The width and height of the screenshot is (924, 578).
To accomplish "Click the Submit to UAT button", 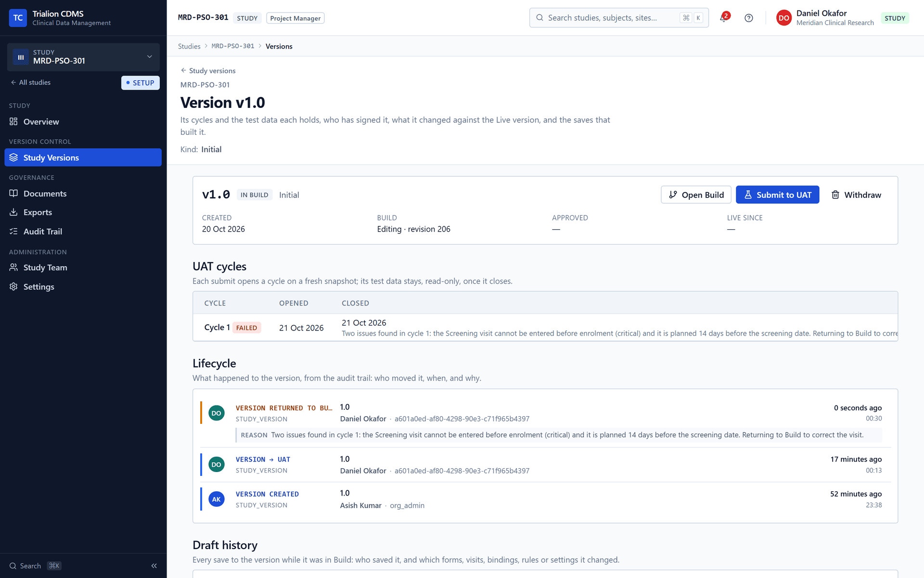I will pyautogui.click(x=777, y=195).
